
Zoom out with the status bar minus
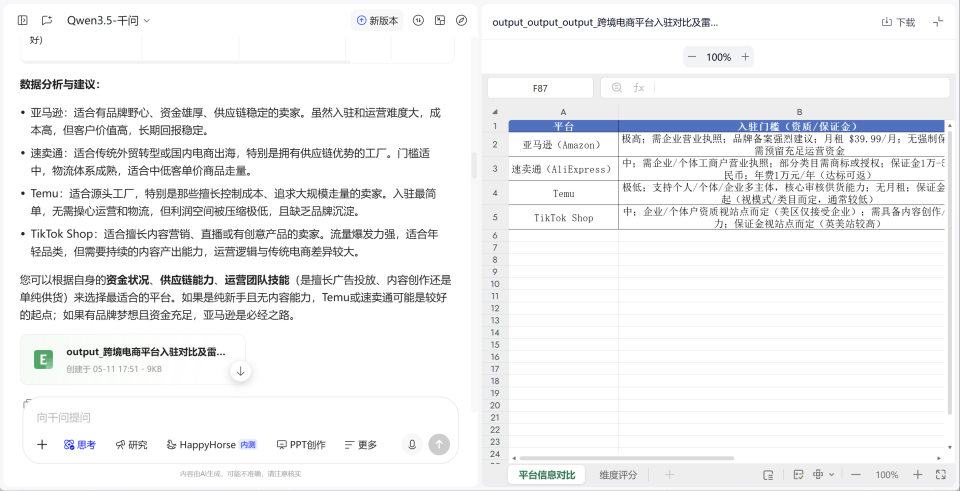(x=856, y=474)
